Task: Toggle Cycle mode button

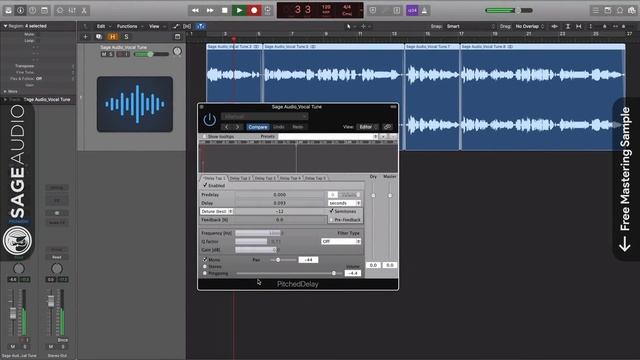Action: click(268, 10)
